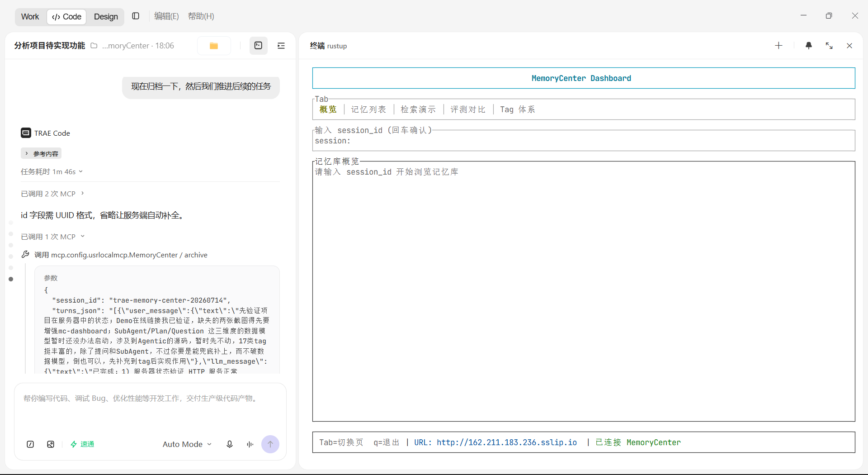The width and height of the screenshot is (868, 475).
Task: Select the 评测对比 tab
Action: 468,109
